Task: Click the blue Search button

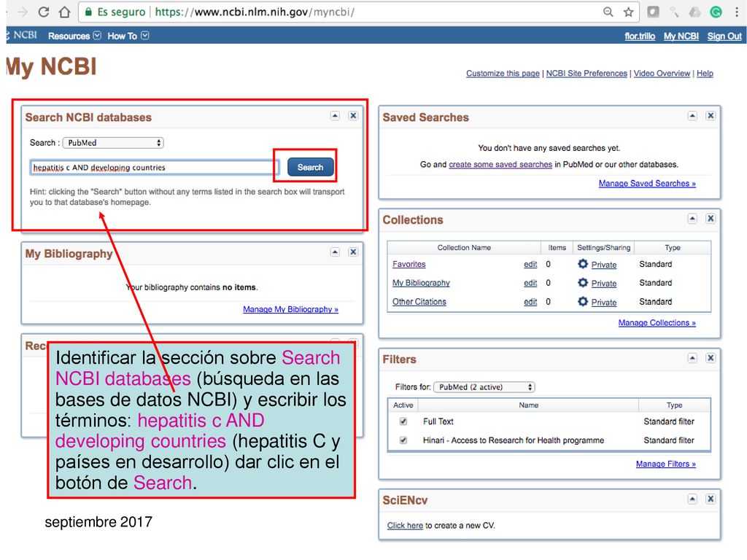Action: coord(310,167)
